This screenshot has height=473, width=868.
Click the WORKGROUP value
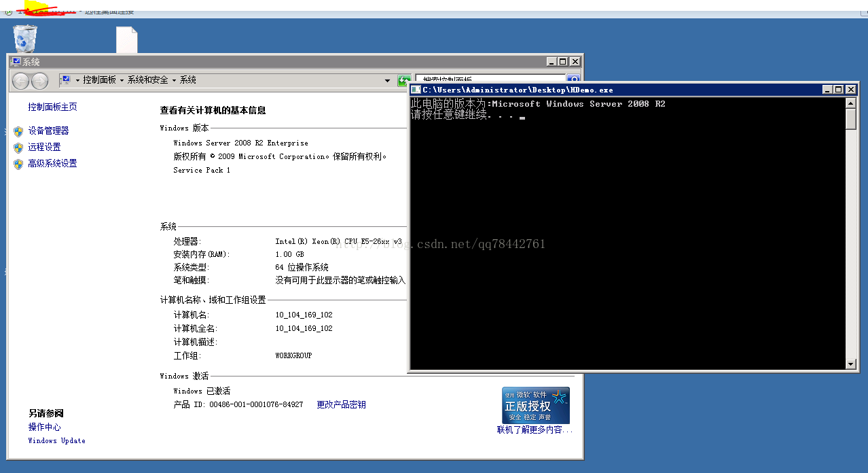point(293,355)
